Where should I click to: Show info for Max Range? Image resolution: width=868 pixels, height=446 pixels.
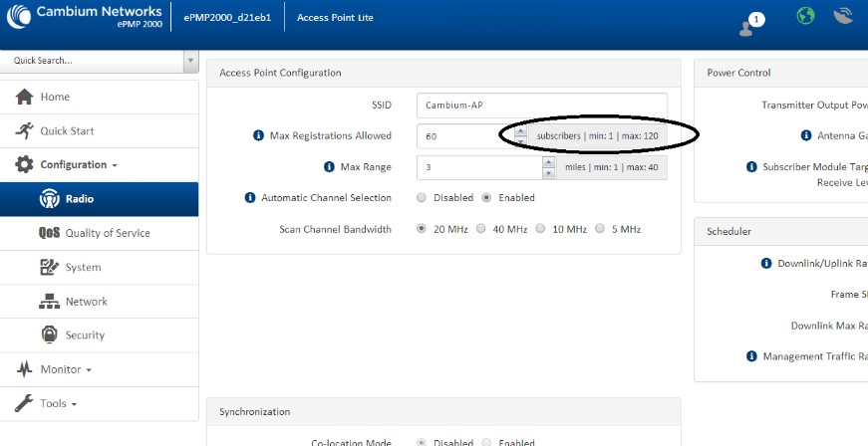click(x=329, y=167)
